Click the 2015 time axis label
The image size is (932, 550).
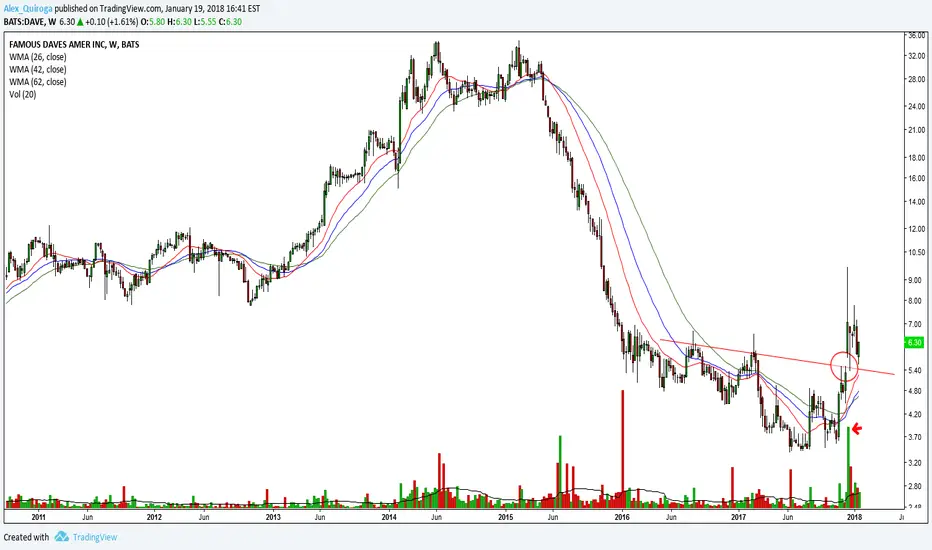point(506,517)
